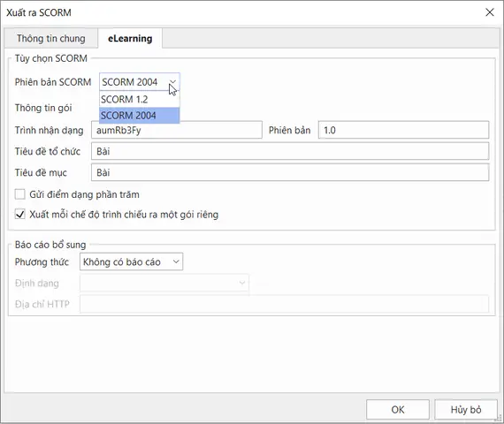Uncheck Xuất mỗi chế độ trình chiếu option

point(20,215)
